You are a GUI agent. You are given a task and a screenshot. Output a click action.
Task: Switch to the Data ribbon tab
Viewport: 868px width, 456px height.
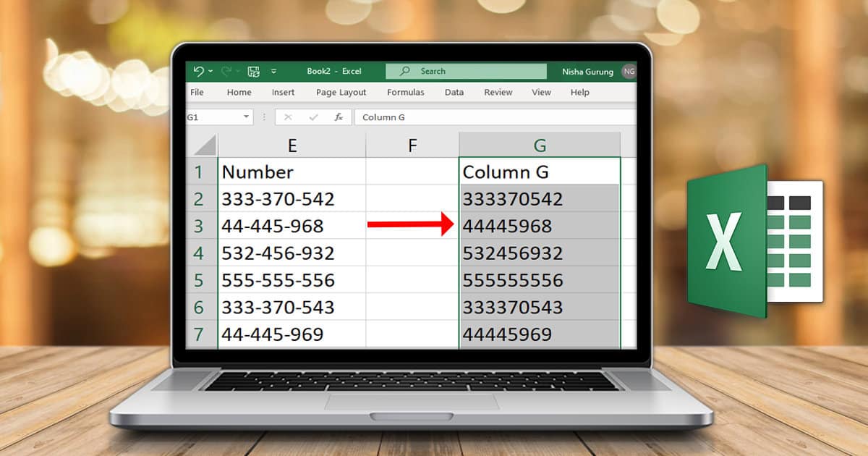454,92
